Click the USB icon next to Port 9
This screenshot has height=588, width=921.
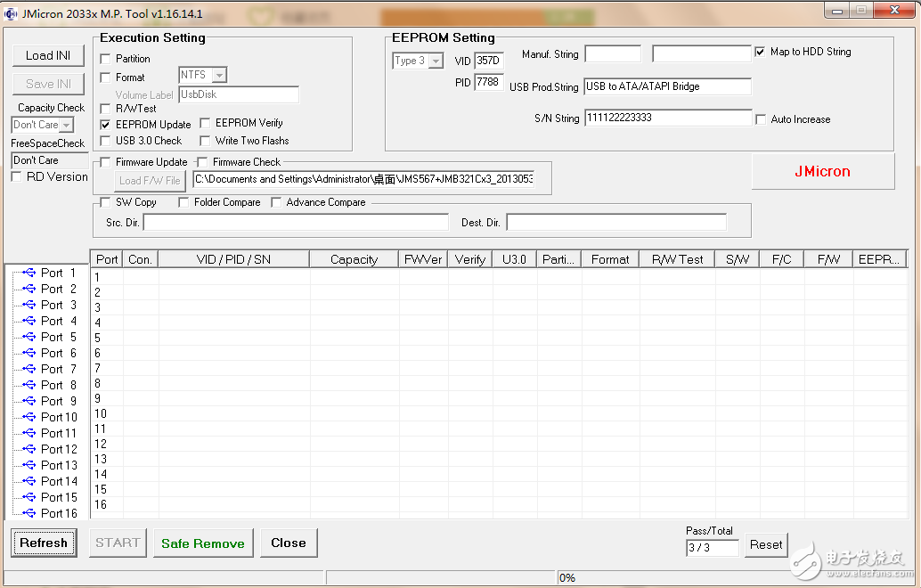click(x=29, y=401)
